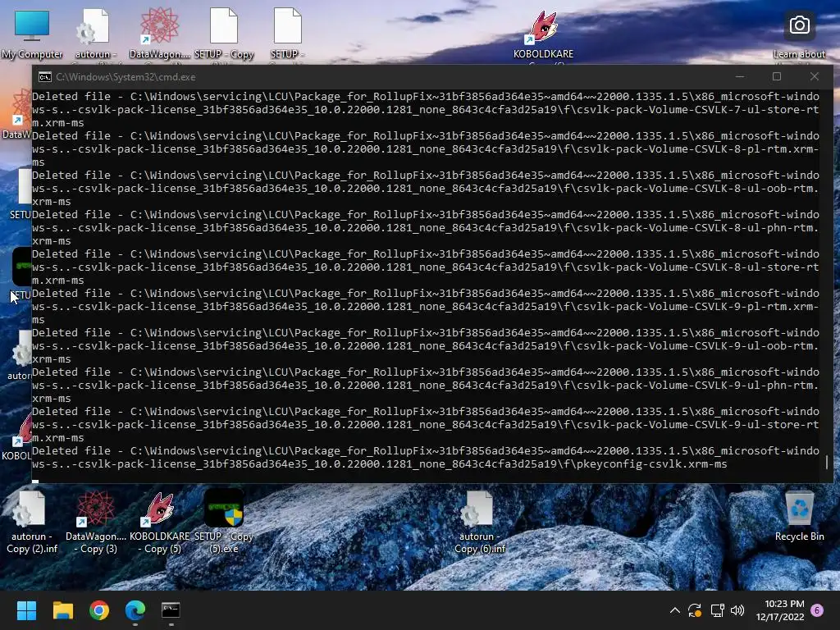Click the C:\Windows\System32\cmd.exe title text
This screenshot has height=630, width=840.
tap(126, 77)
